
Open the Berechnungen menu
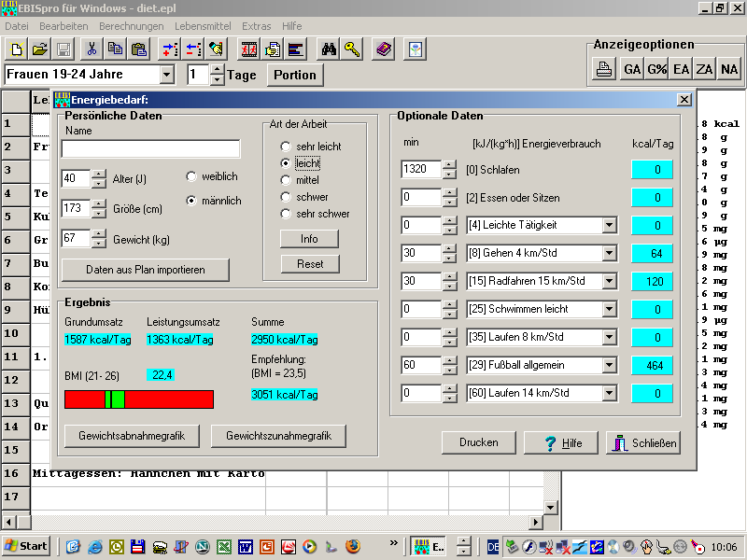point(132,26)
